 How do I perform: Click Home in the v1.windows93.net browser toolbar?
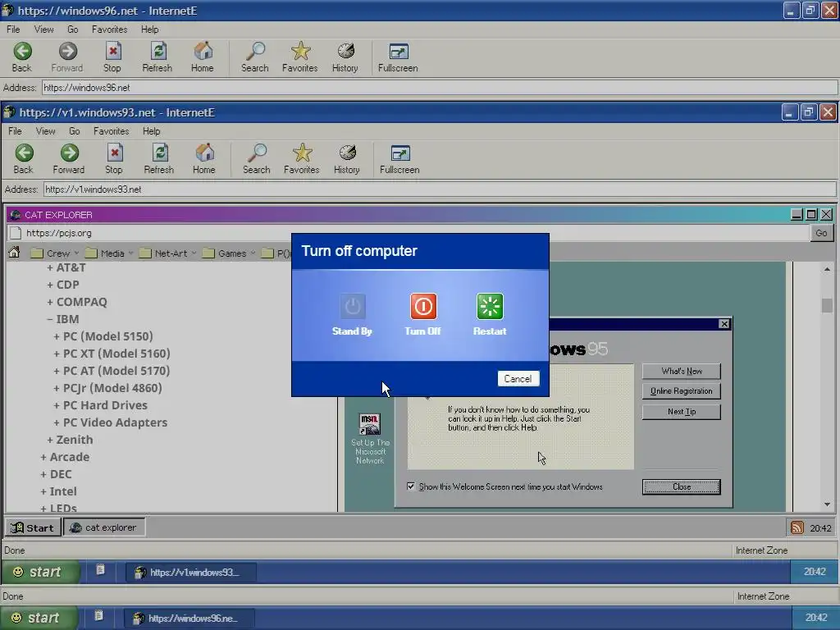[x=204, y=158]
